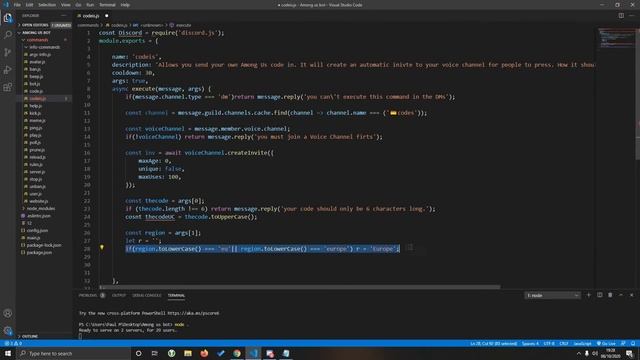The width and height of the screenshot is (640, 360).
Task: Collapse the commands folder
Action: coord(37,40)
